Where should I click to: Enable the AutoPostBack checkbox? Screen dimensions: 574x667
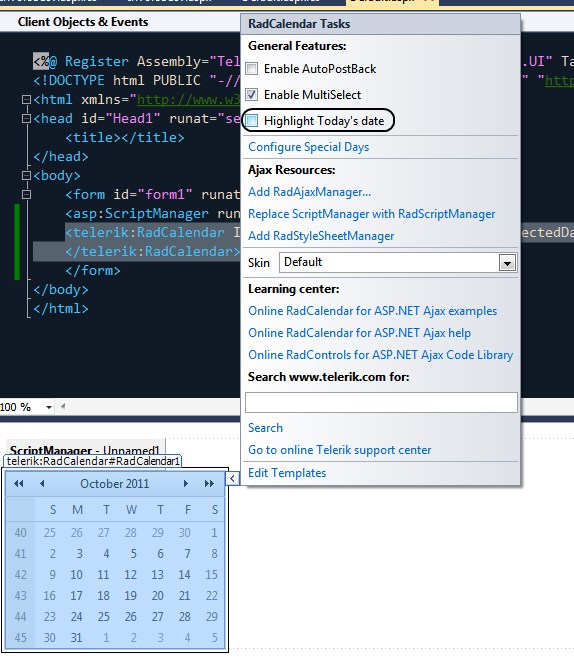click(252, 68)
